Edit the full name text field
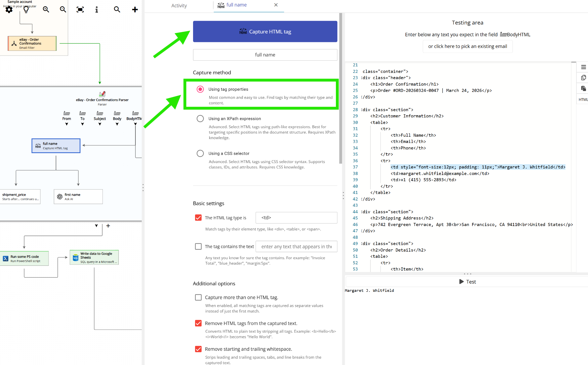This screenshot has height=365, width=588. click(265, 55)
